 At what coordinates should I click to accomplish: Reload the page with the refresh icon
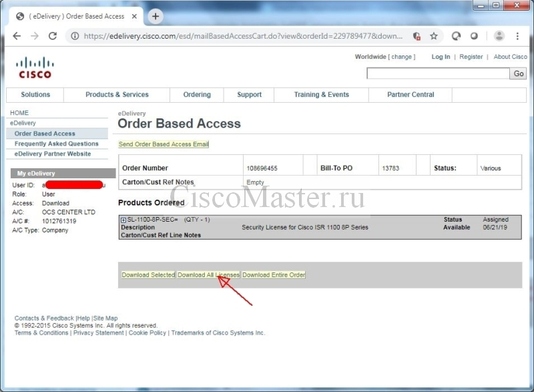(53, 36)
